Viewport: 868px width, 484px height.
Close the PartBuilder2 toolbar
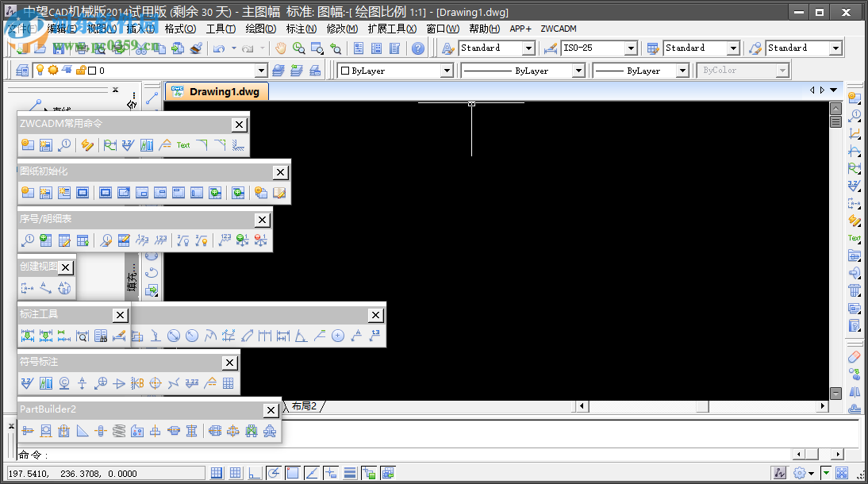point(271,410)
